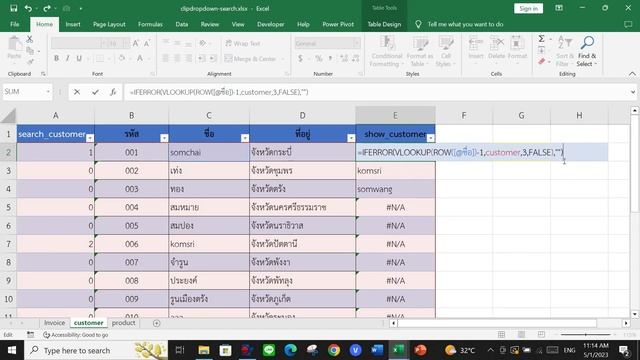This screenshot has height=360, width=640.
Task: Open filter dropdown for ชื่อ column
Action: tap(245, 138)
